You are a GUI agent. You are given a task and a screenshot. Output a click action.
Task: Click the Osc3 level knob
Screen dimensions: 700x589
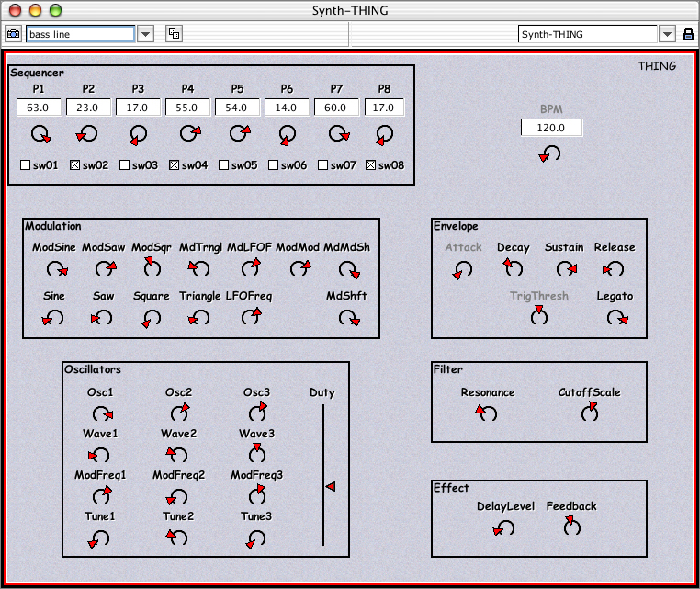point(257,412)
